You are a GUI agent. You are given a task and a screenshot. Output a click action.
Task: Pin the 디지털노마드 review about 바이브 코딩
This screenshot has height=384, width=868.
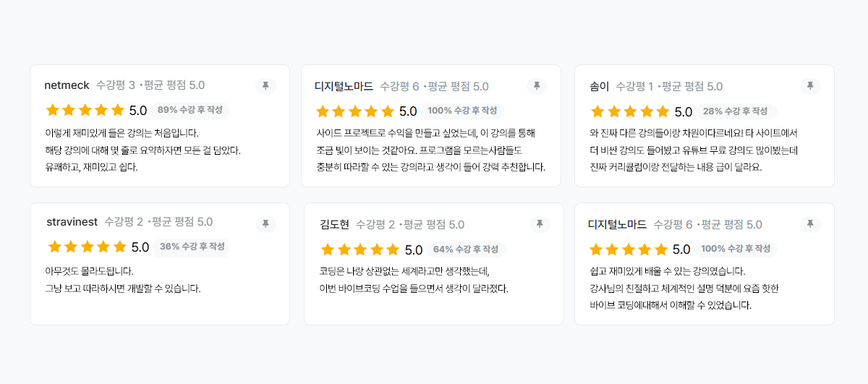(810, 224)
